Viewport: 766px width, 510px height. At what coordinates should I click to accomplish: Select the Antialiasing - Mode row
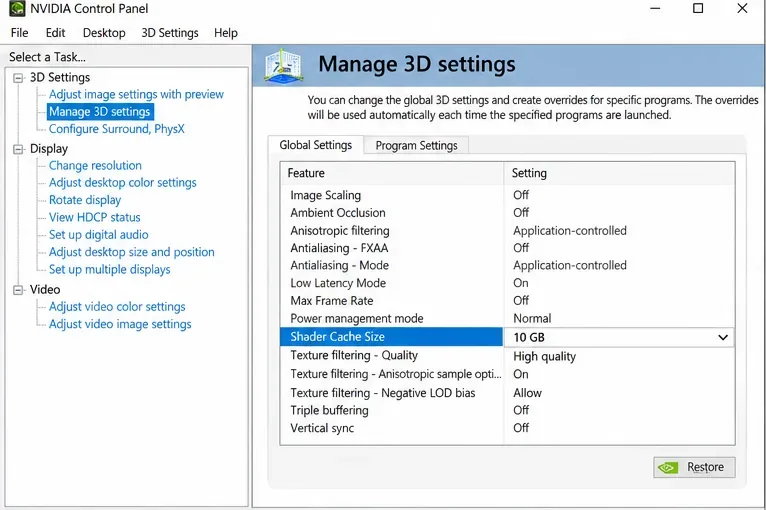(x=507, y=266)
